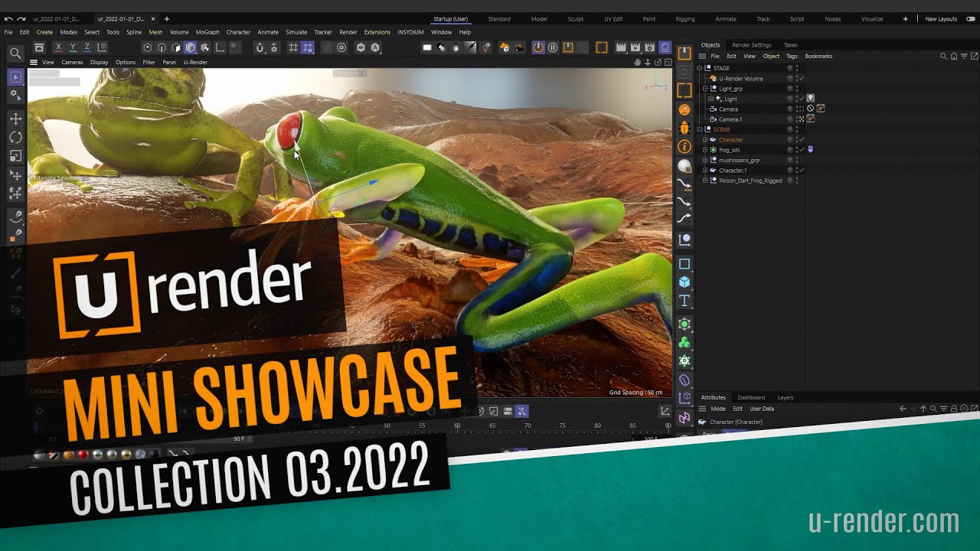980x551 pixels.
Task: Toggle X axis lock
Action: (58, 47)
